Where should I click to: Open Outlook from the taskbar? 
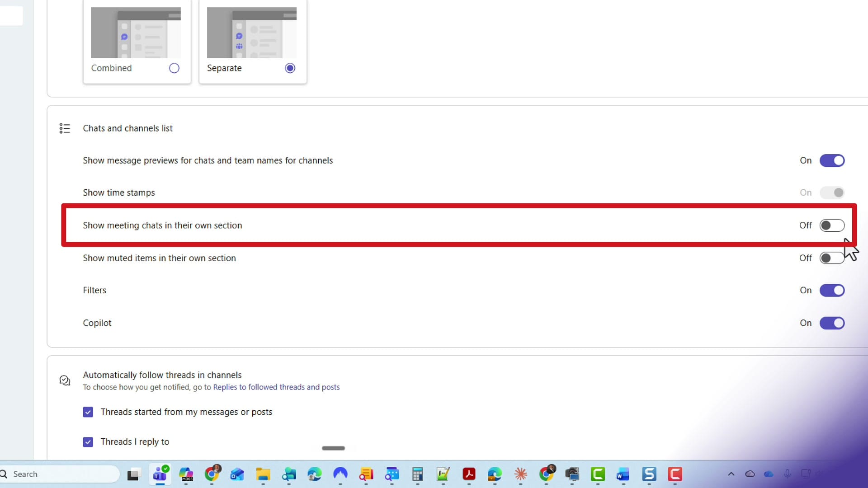tap(237, 474)
